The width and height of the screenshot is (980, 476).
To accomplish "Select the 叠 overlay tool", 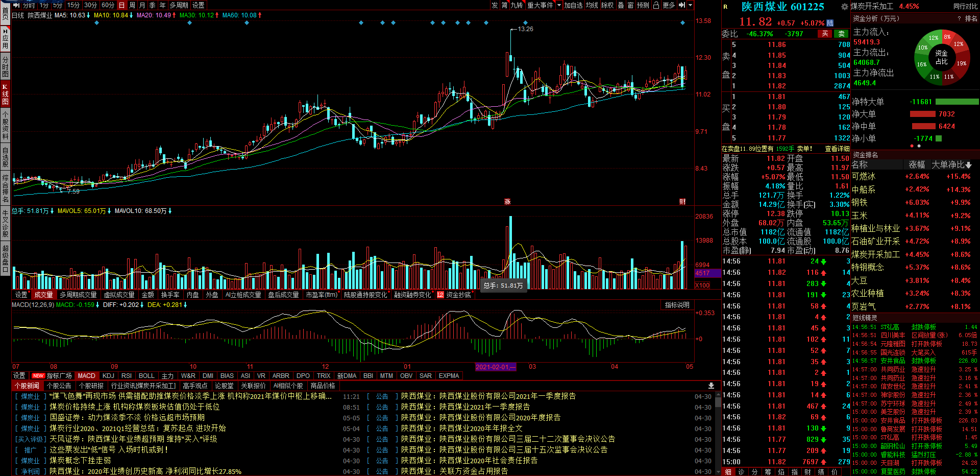I will coord(621,5).
